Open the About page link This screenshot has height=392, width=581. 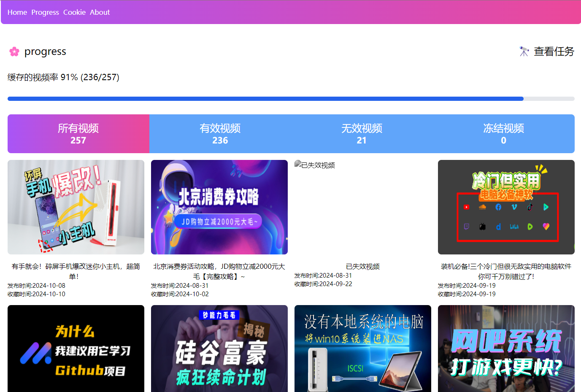[100, 12]
